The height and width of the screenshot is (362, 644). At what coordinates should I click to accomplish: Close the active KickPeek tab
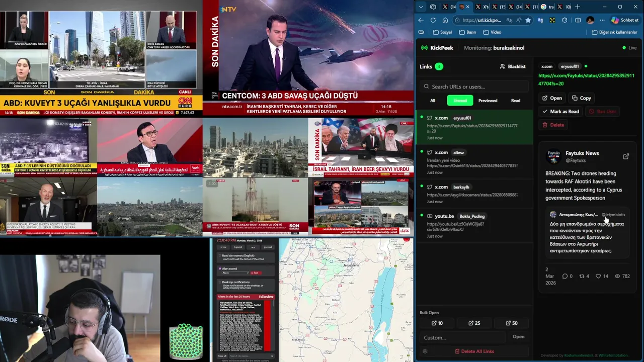[468, 7]
